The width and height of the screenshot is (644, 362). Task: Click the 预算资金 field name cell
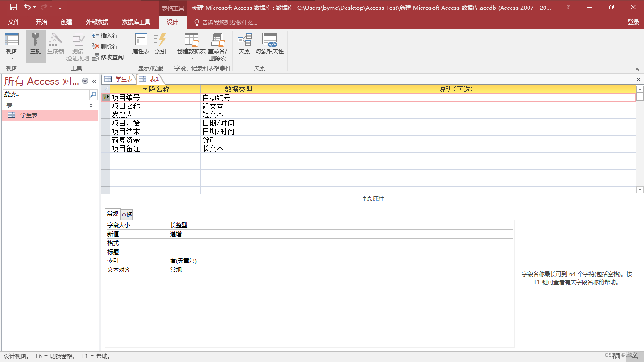point(155,140)
